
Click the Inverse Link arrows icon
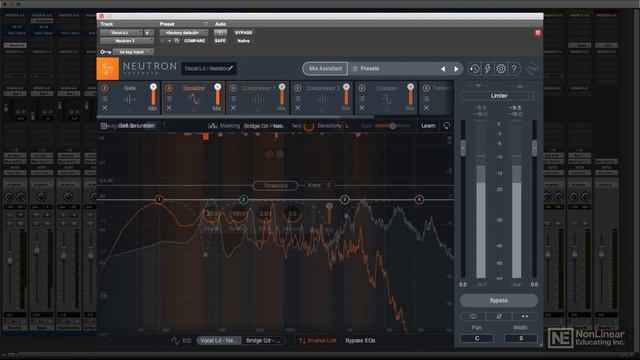(302, 340)
